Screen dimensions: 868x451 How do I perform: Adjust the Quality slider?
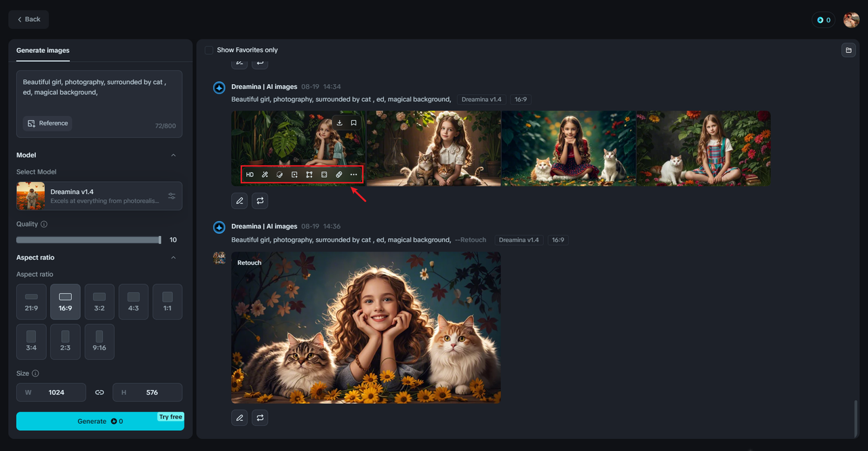coord(89,240)
